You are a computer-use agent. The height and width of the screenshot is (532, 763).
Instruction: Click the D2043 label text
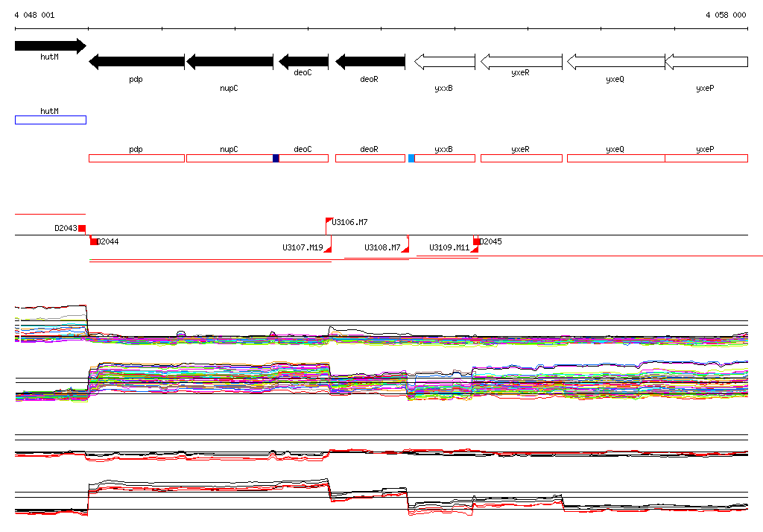pyautogui.click(x=66, y=228)
